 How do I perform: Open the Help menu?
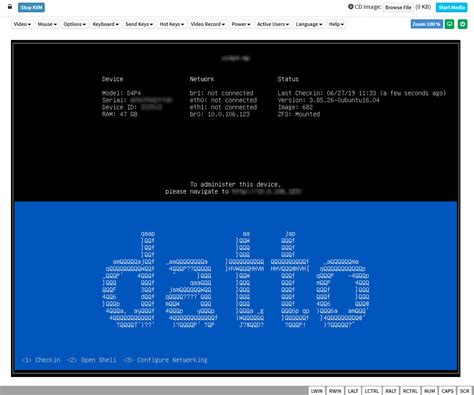pyautogui.click(x=336, y=24)
